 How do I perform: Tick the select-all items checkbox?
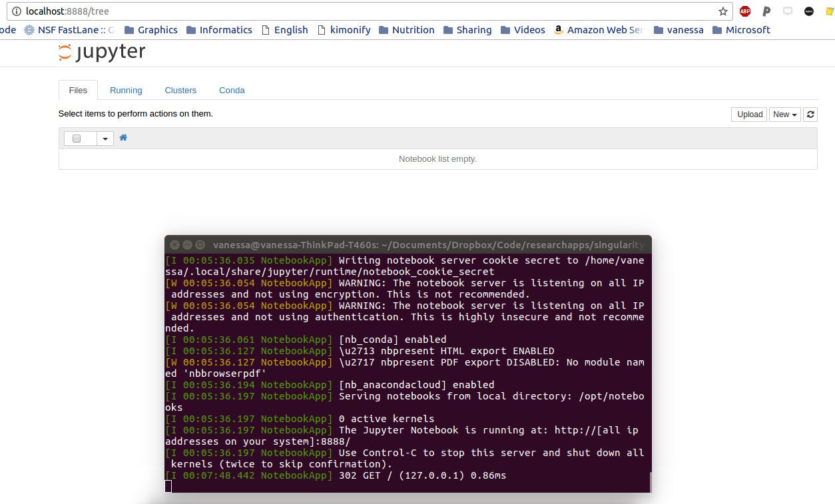point(77,138)
